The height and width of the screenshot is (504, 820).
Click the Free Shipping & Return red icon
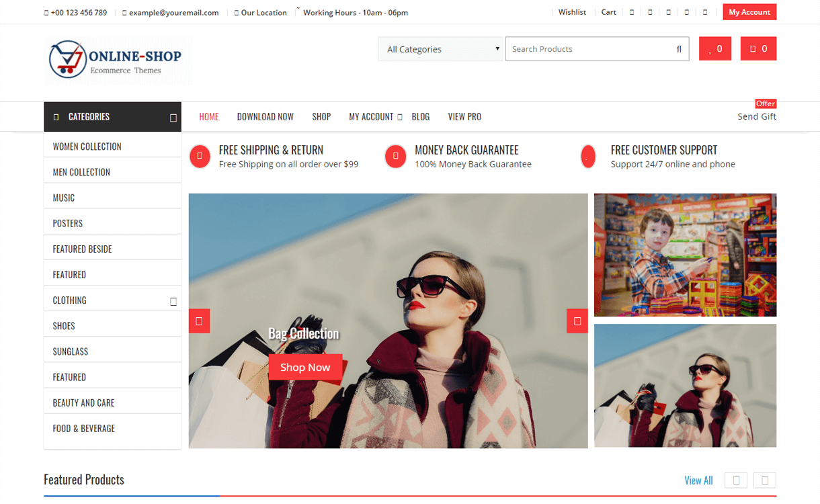[200, 157]
